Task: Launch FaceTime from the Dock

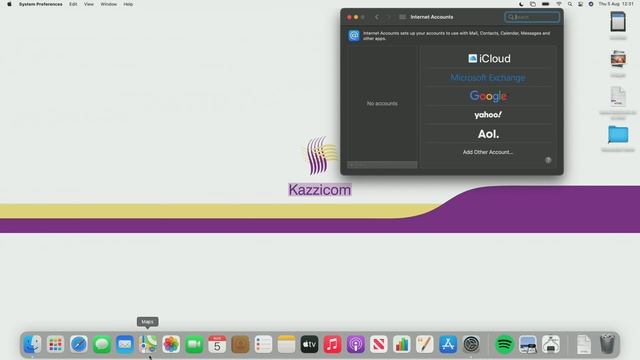Action: [x=194, y=344]
